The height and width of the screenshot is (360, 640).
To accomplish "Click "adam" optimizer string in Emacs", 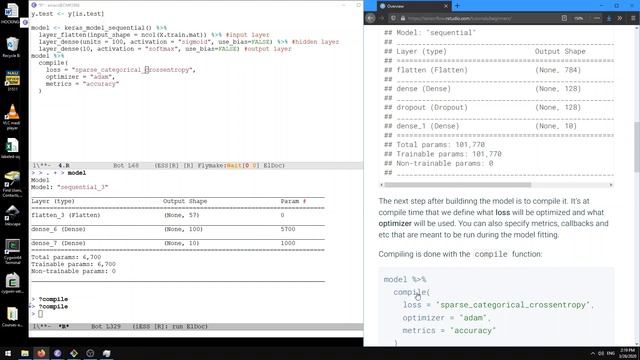I will tap(101, 77).
